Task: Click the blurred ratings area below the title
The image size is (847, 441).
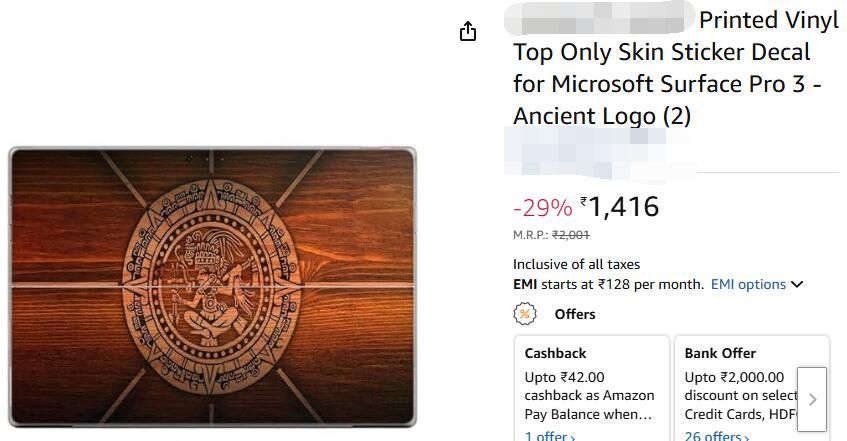Action: click(600, 156)
